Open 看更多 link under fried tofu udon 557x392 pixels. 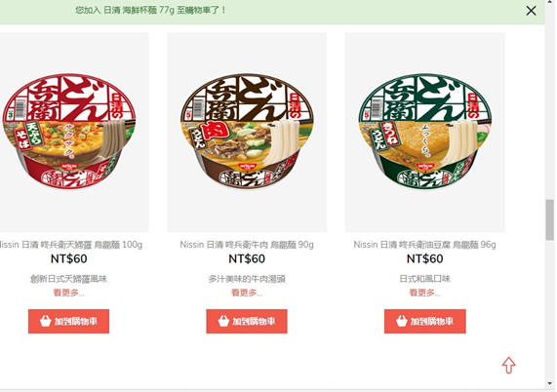[x=425, y=293]
